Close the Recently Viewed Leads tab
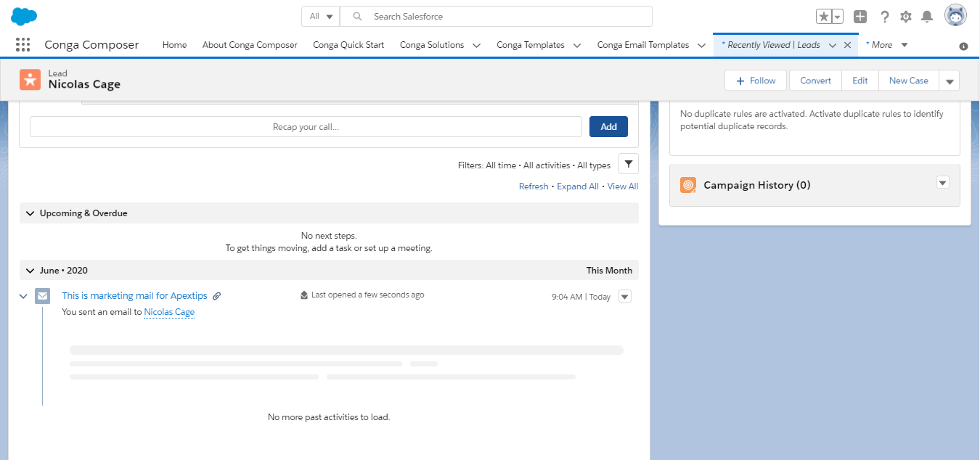The image size is (980, 460). 847,45
